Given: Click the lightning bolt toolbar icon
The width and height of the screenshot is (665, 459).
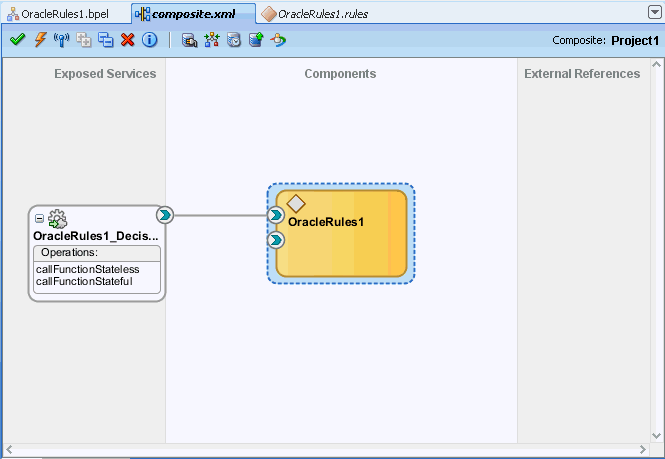Looking at the screenshot, I should 40,40.
